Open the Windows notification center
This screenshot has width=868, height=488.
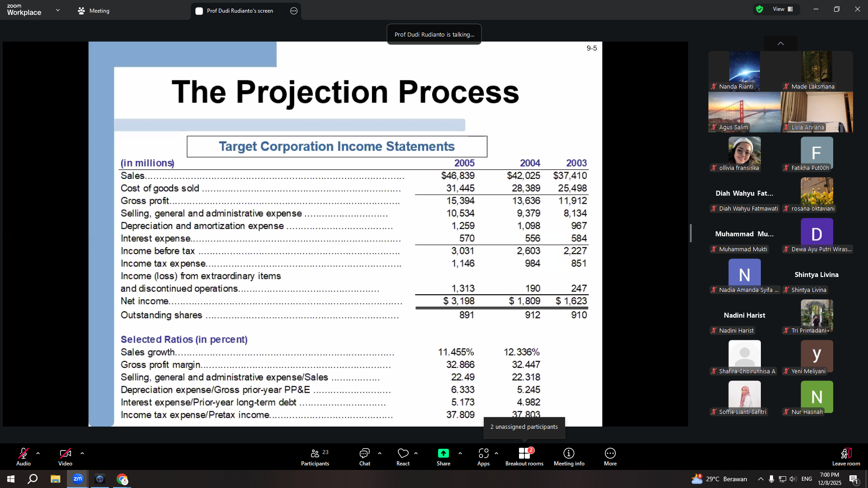854,479
